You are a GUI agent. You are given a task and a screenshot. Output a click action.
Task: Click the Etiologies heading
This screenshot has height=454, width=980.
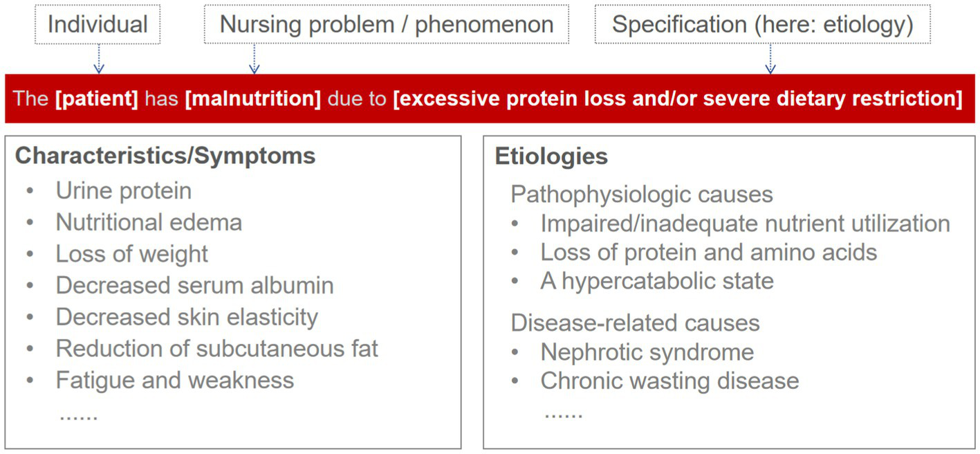coord(551,156)
